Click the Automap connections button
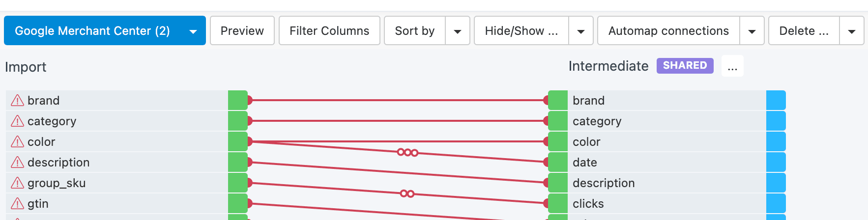868x220 pixels. point(668,30)
